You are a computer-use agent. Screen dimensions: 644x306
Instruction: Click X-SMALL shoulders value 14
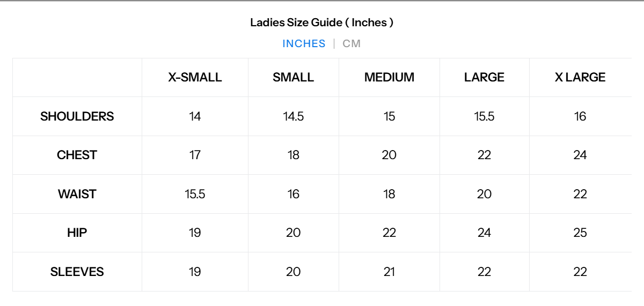(x=195, y=116)
